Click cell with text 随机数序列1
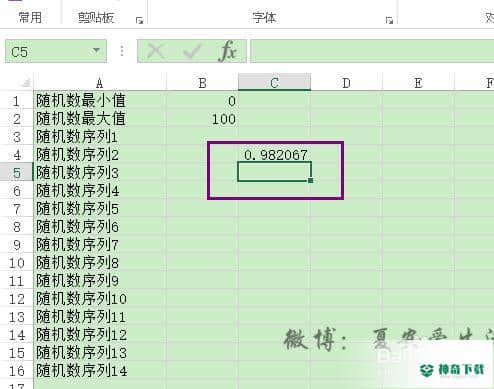 pyautogui.click(x=100, y=137)
